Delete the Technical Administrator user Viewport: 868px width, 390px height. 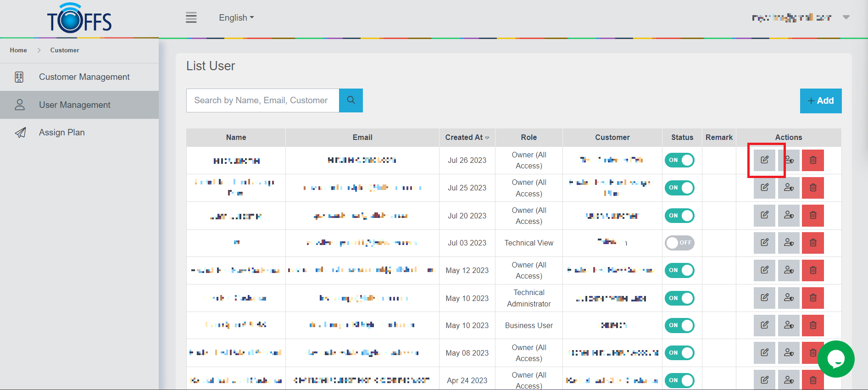pyautogui.click(x=812, y=298)
